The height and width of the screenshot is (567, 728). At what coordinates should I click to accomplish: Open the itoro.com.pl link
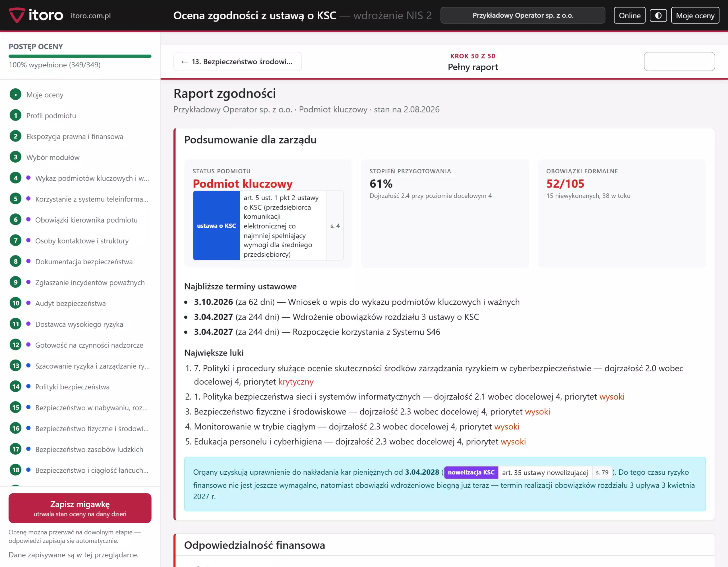91,15
